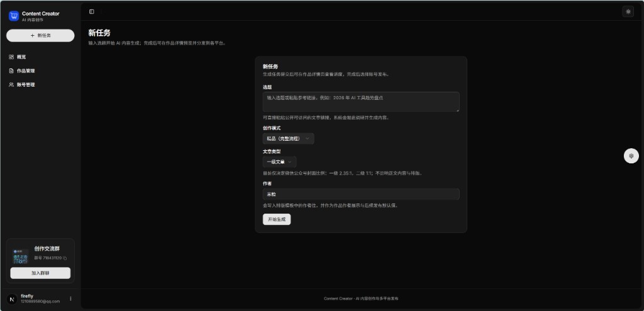Toggle the light/dark theme sun icon

628,11
